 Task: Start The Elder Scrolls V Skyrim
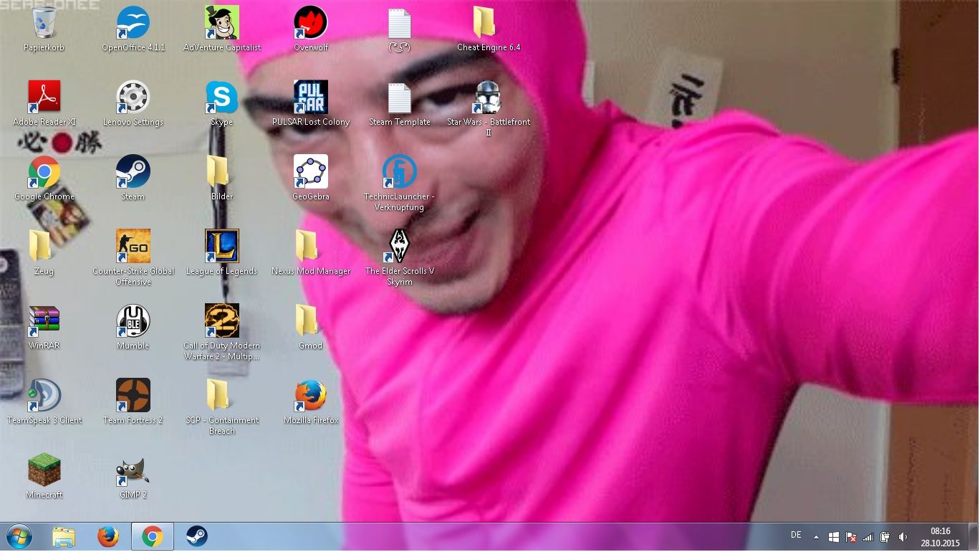399,247
